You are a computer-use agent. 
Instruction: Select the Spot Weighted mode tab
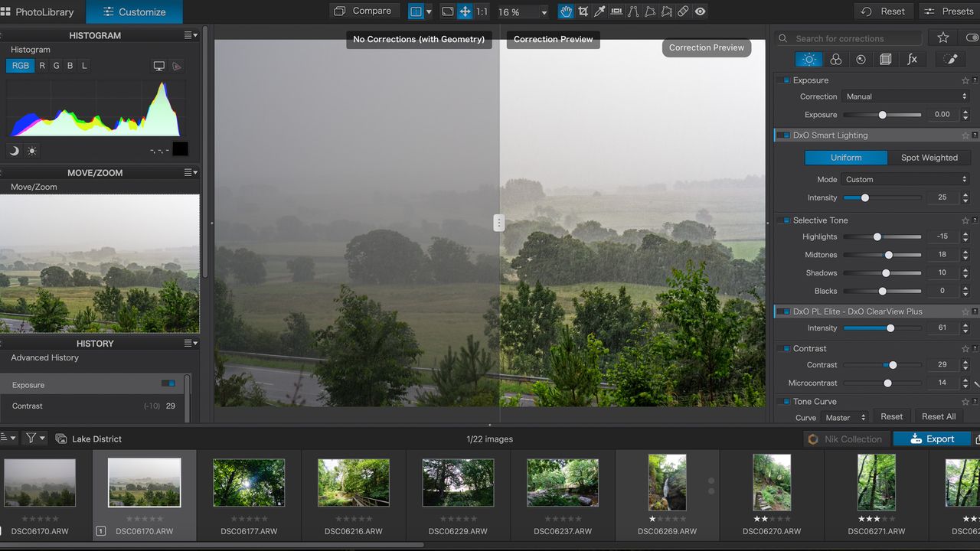929,158
